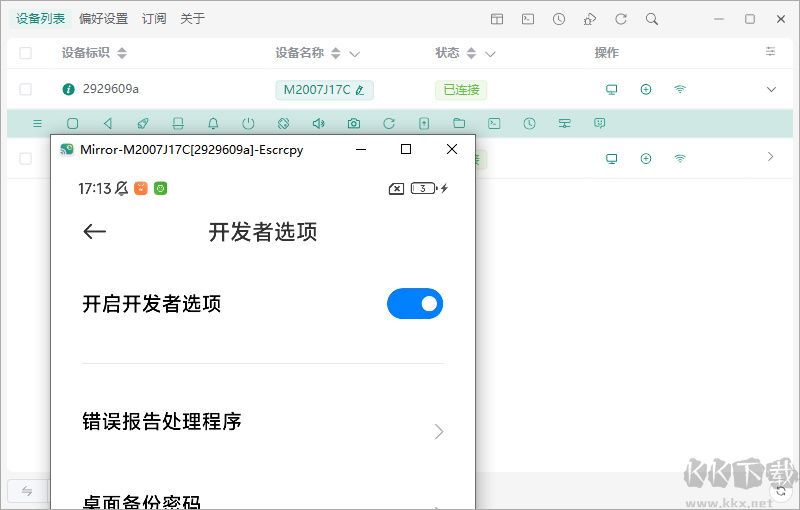Click the M2007J17C device name tag
This screenshot has width=800, height=510.
(x=324, y=90)
